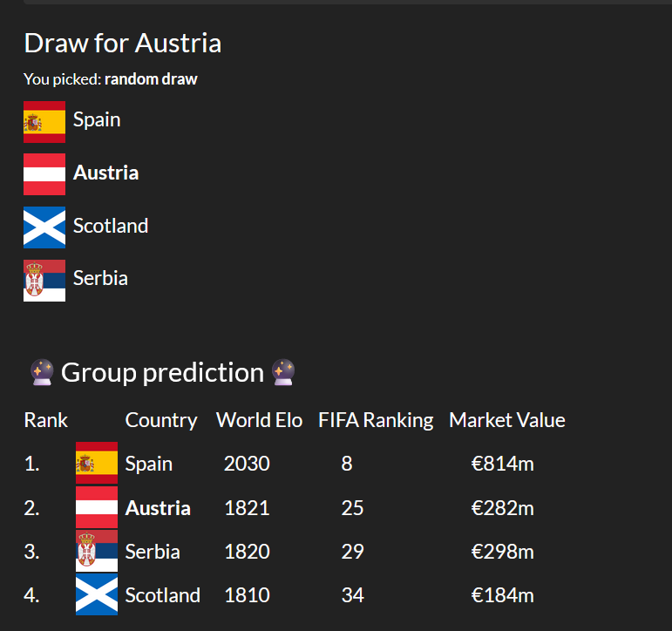This screenshot has width=672, height=631.
Task: Click the "Draw for Austria" heading
Action: [123, 43]
